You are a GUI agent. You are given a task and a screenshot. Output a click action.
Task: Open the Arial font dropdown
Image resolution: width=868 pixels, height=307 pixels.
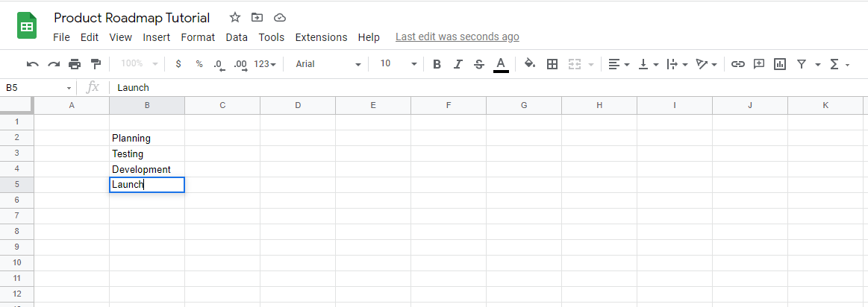328,64
